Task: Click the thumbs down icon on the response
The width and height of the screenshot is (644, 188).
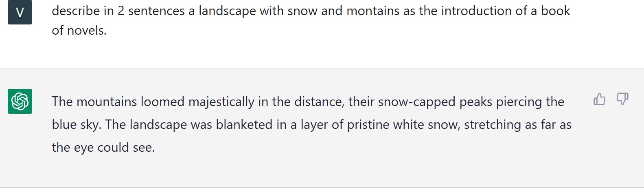Action: pyautogui.click(x=622, y=99)
